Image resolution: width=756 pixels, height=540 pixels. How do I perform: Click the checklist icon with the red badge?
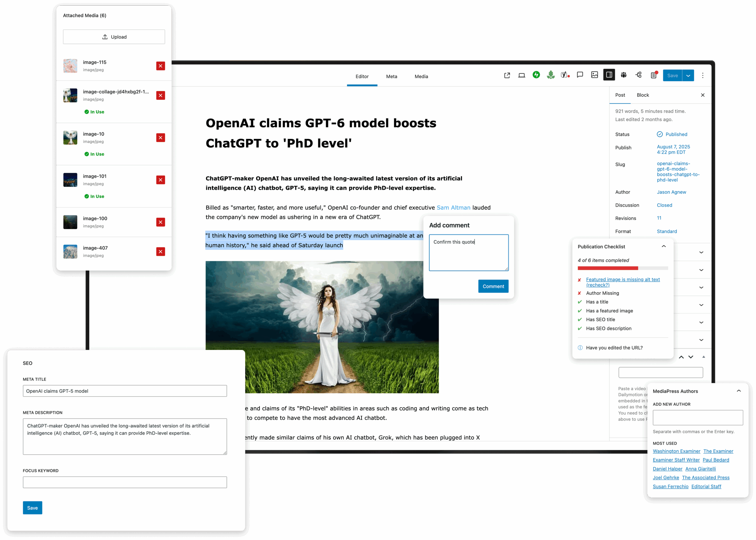click(654, 75)
